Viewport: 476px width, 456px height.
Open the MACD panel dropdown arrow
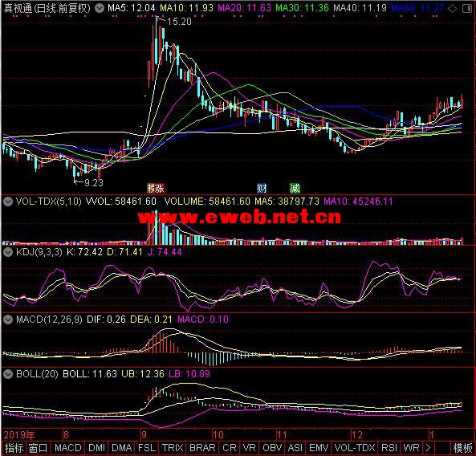7,320
